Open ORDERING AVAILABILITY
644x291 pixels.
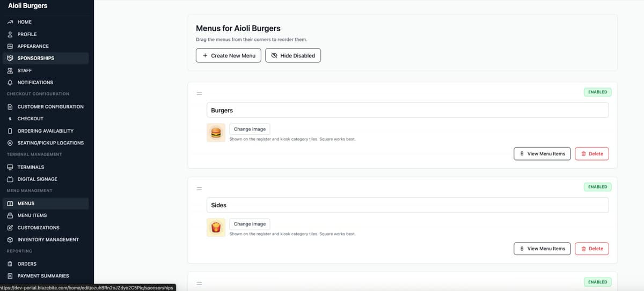pos(47,131)
